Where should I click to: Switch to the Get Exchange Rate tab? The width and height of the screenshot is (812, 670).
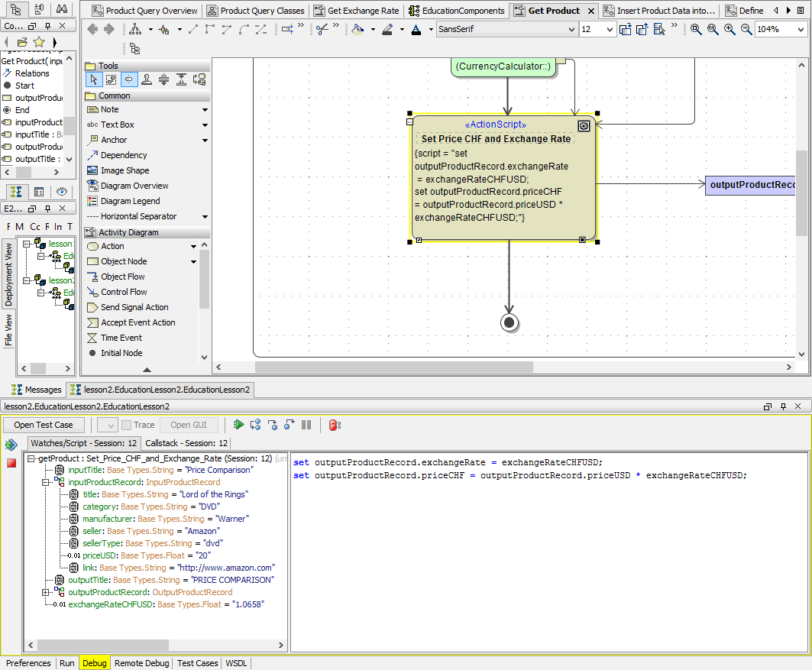tap(356, 11)
